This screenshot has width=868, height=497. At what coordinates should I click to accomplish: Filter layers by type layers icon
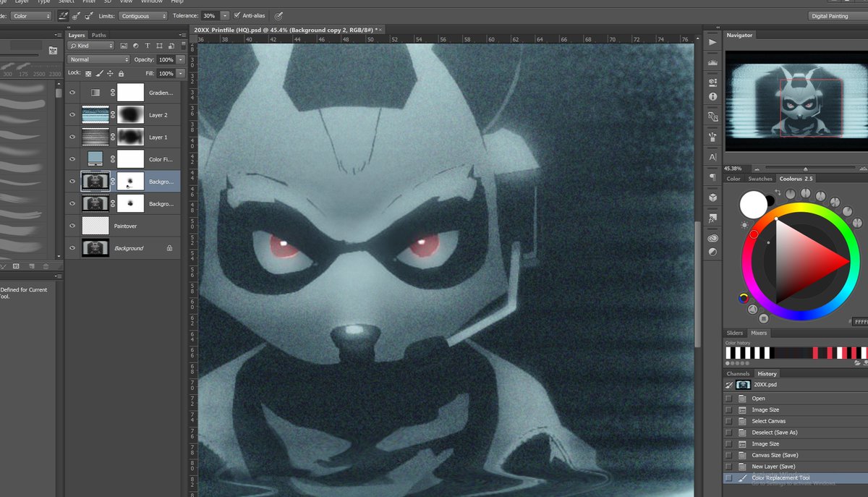coord(147,46)
